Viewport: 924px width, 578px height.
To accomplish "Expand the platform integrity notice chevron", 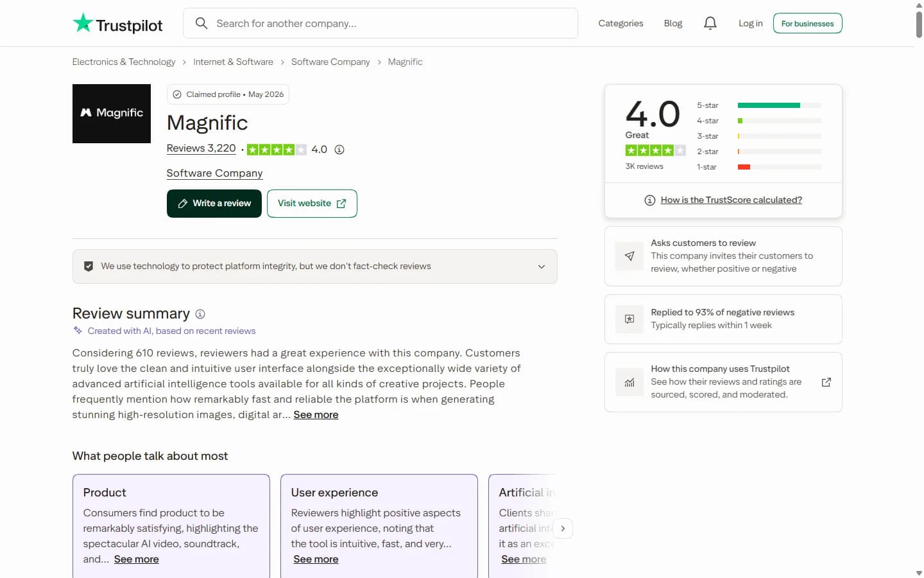I will click(x=542, y=267).
